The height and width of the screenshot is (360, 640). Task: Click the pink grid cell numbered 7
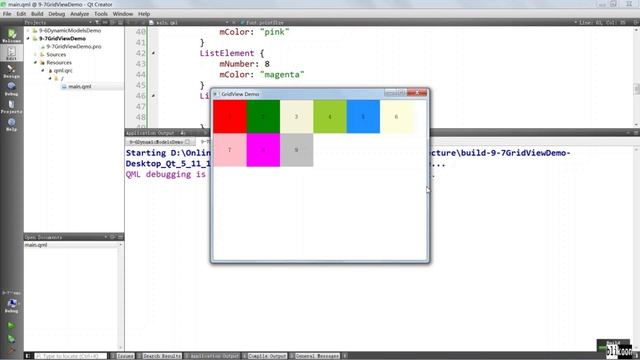[230, 150]
